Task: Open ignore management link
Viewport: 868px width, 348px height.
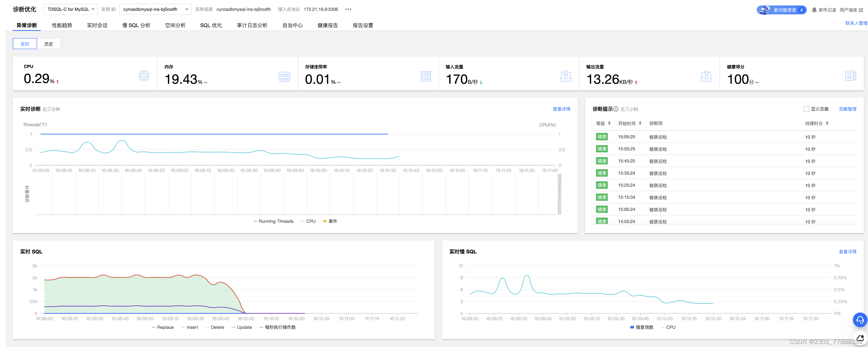Action: point(847,109)
